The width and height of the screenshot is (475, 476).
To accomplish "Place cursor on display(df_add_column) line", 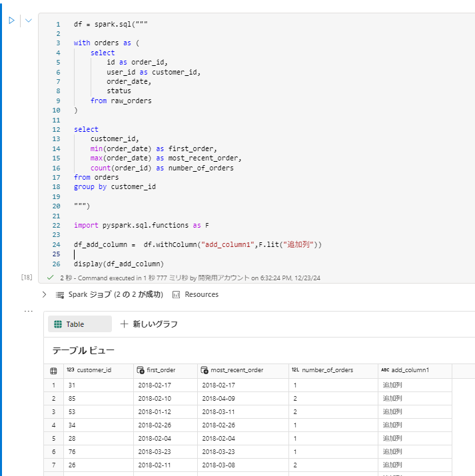I will click(119, 264).
